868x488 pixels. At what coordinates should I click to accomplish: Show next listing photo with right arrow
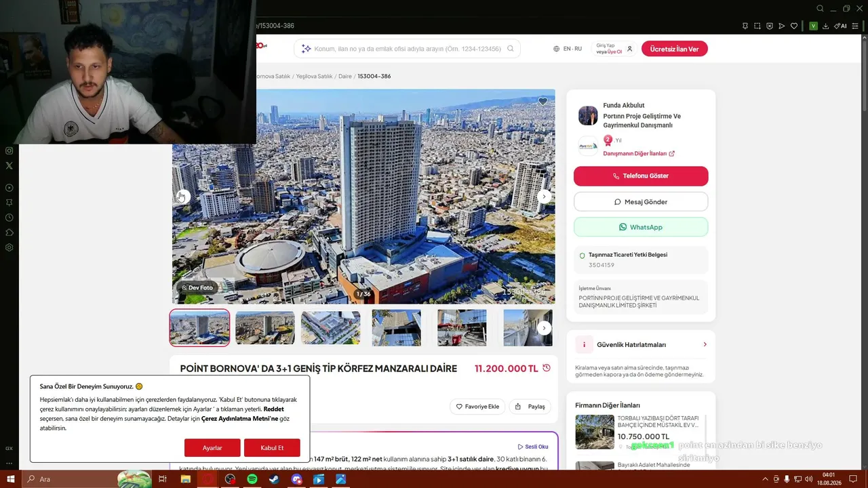pyautogui.click(x=544, y=197)
